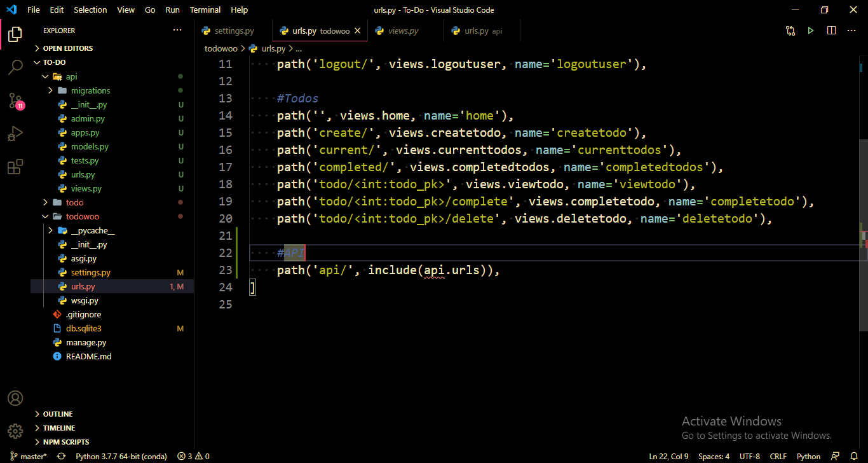The height and width of the screenshot is (463, 868).
Task: Select Python 3.7.7 interpreter in status bar
Action: point(121,456)
